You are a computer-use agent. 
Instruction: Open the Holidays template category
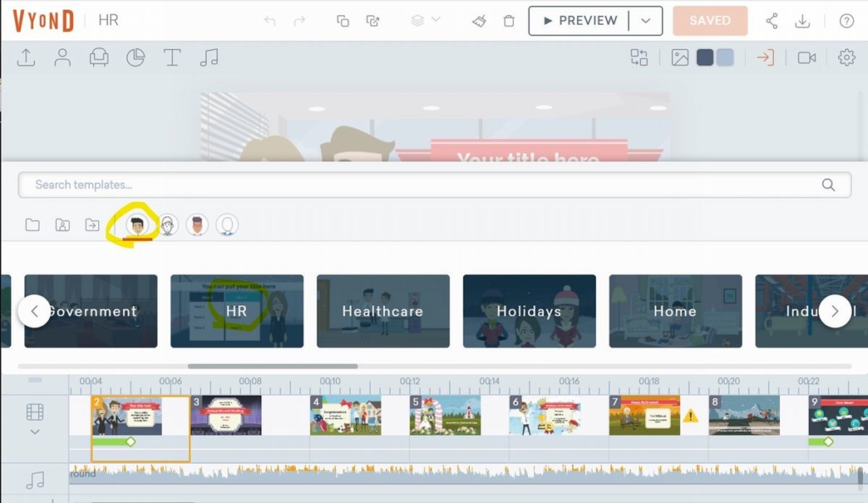(x=529, y=311)
